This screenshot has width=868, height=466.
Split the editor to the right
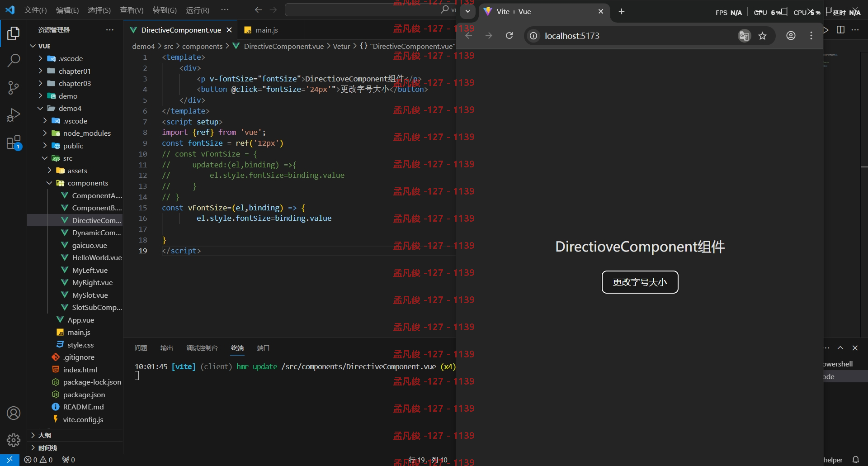click(x=840, y=30)
